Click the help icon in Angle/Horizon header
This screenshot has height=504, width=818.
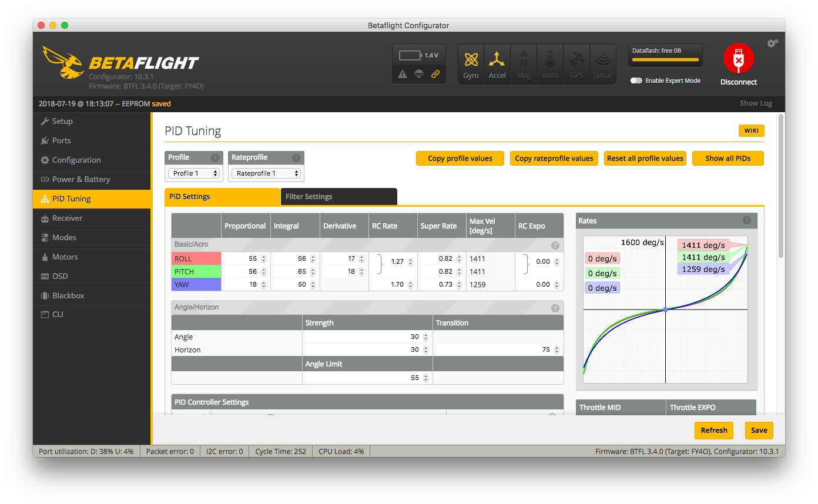pyautogui.click(x=555, y=308)
